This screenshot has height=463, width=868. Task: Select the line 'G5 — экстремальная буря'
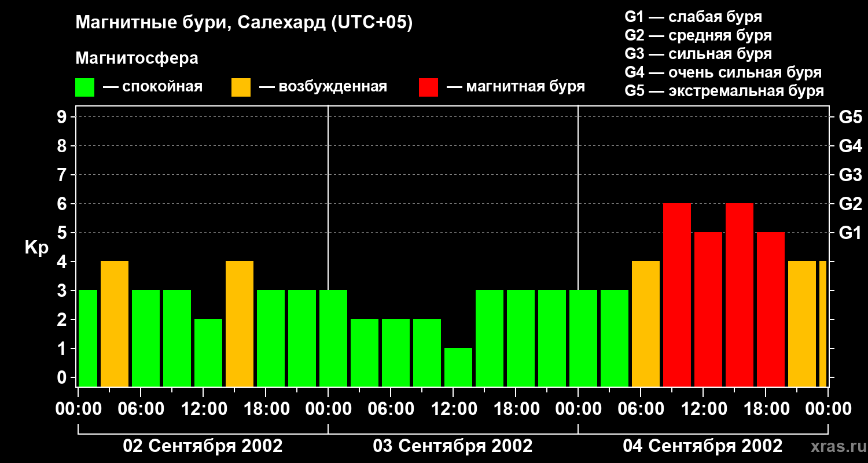click(x=724, y=91)
